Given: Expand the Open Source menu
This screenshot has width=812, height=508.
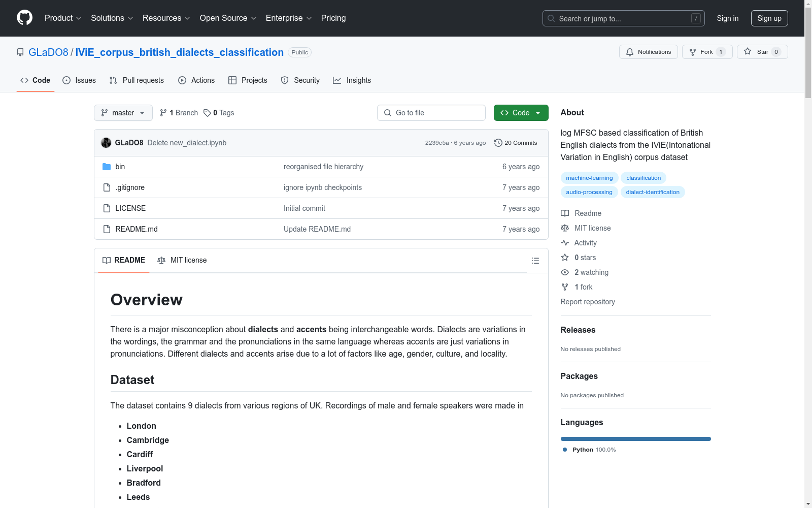Looking at the screenshot, I should [228, 18].
